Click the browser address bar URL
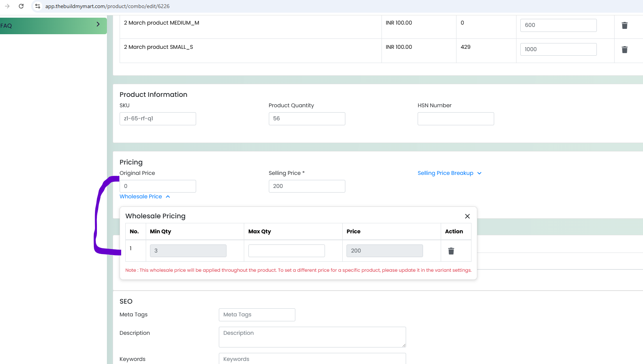This screenshot has height=364, width=643. 107,6
